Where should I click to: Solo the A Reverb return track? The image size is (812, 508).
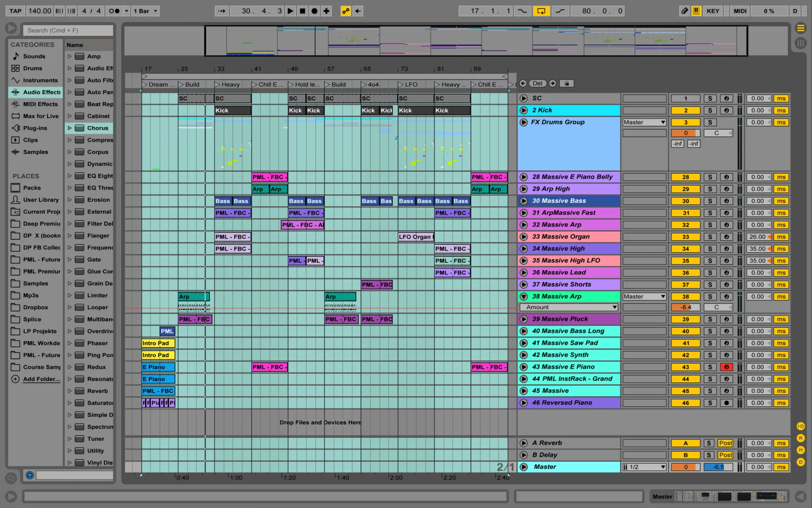[709, 443]
